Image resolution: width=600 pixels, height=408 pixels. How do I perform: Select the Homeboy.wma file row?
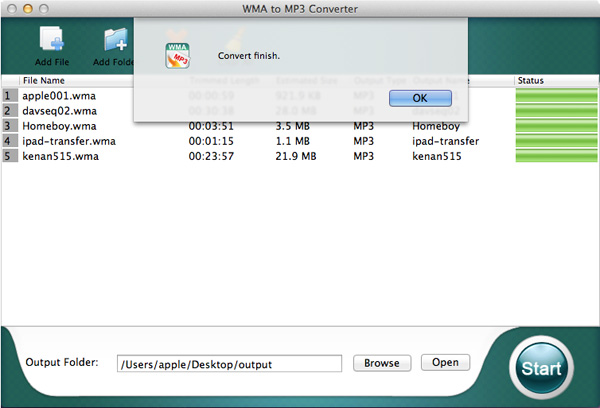(x=60, y=126)
